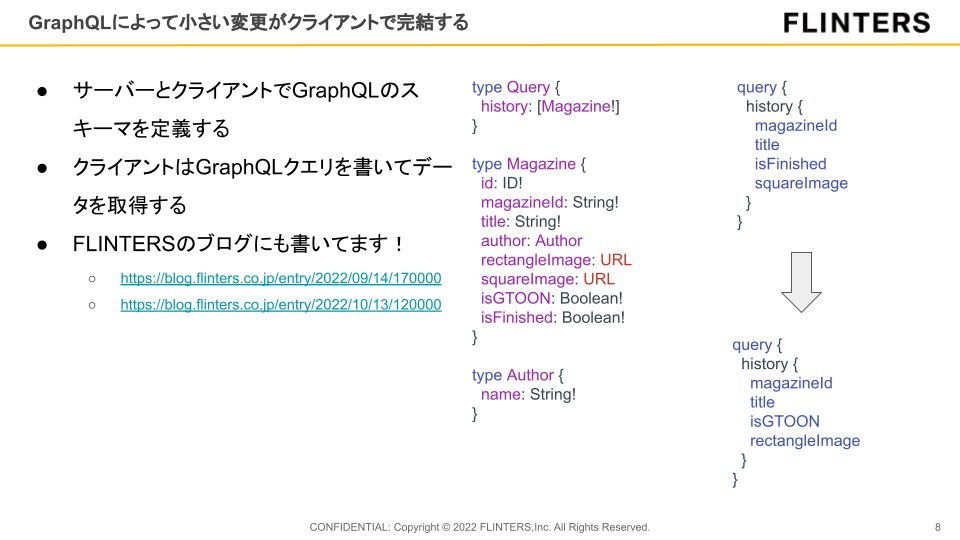
Task: Click the bullet text FLINTERSのブログにも書いてます
Action: click(x=238, y=244)
